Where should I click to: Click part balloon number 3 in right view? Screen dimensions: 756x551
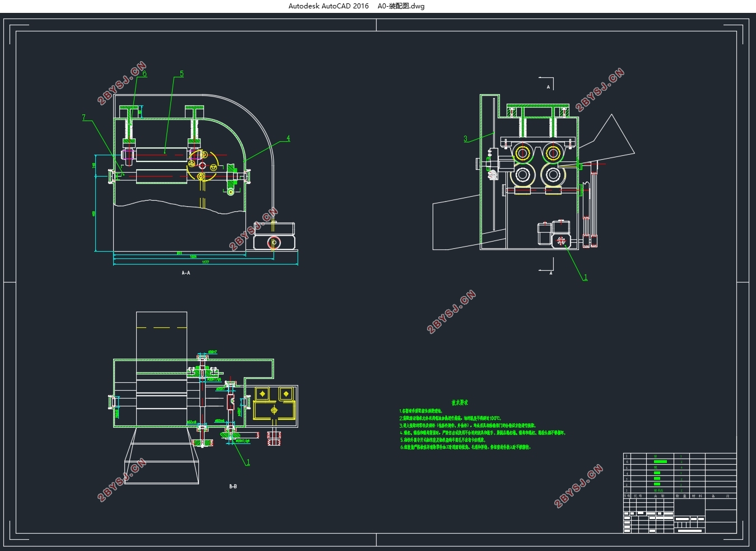(x=465, y=138)
